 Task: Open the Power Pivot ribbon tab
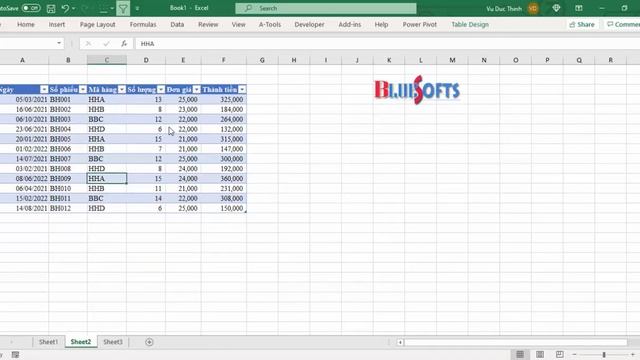(420, 24)
